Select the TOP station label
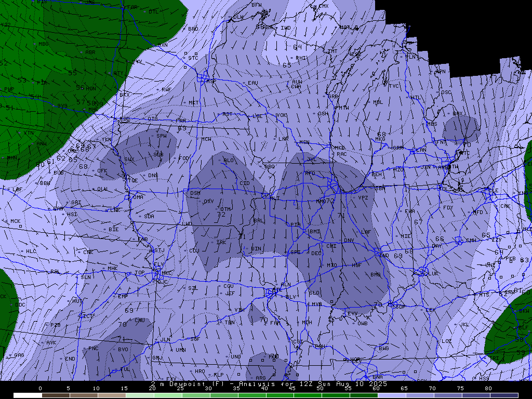Screen dimensions: 532x399 click(139, 272)
